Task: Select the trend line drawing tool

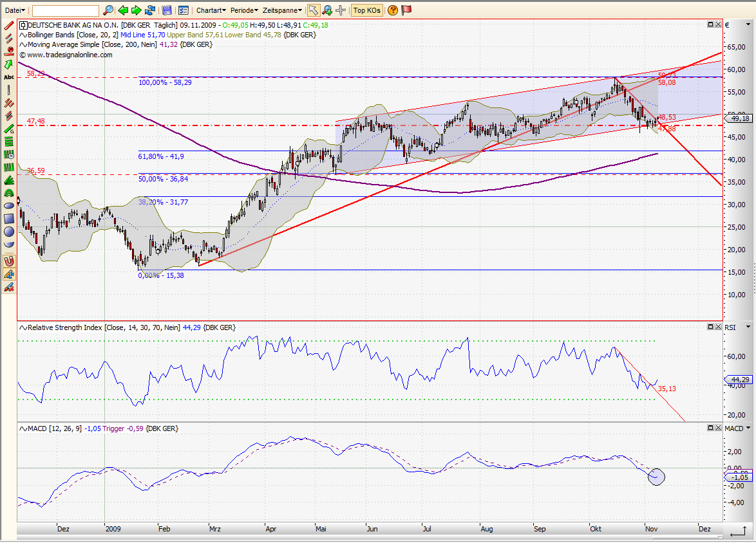Action: 9,26
